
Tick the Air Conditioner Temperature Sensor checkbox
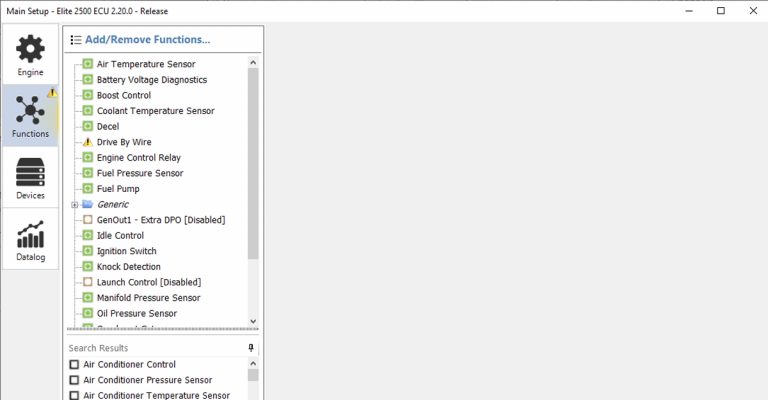[74, 395]
